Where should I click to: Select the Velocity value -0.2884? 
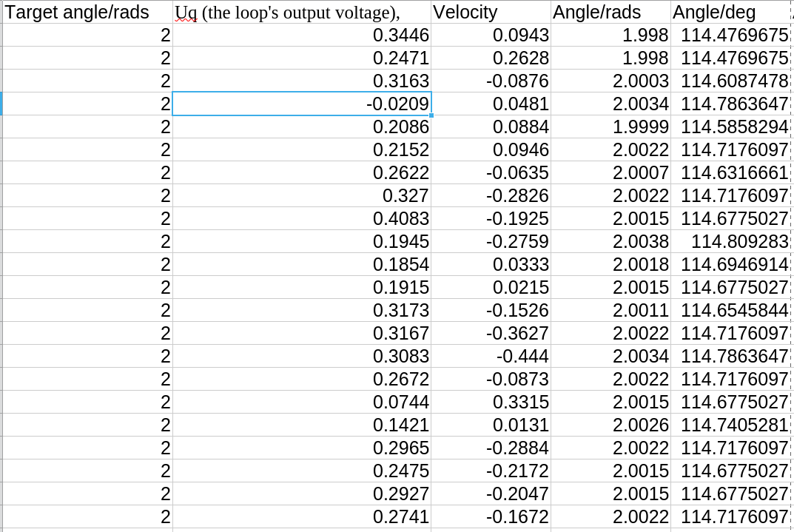(x=491, y=448)
